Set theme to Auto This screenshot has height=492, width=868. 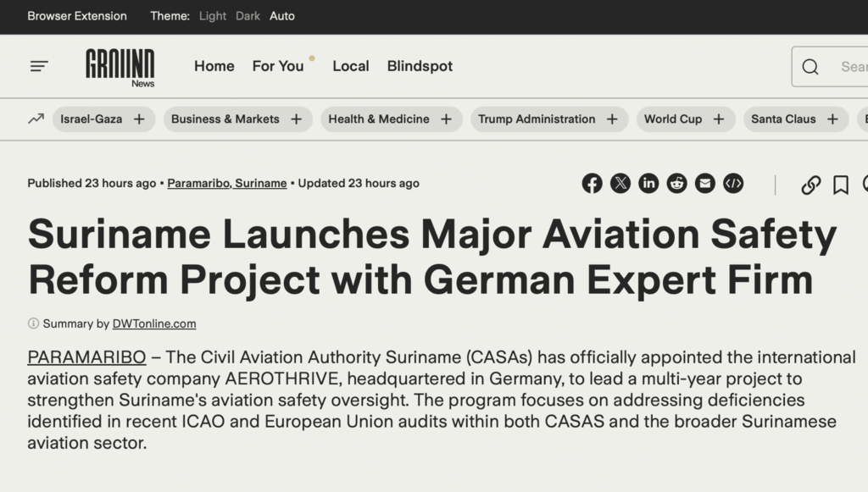pos(282,16)
